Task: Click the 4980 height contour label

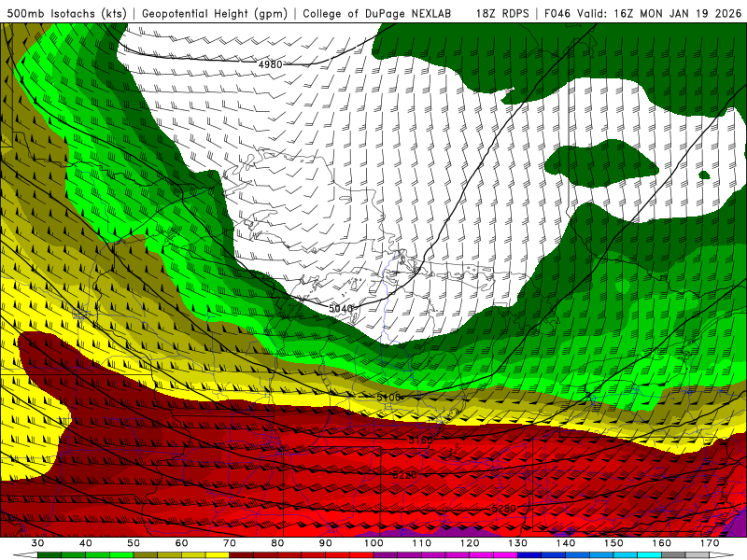Action: [270, 64]
